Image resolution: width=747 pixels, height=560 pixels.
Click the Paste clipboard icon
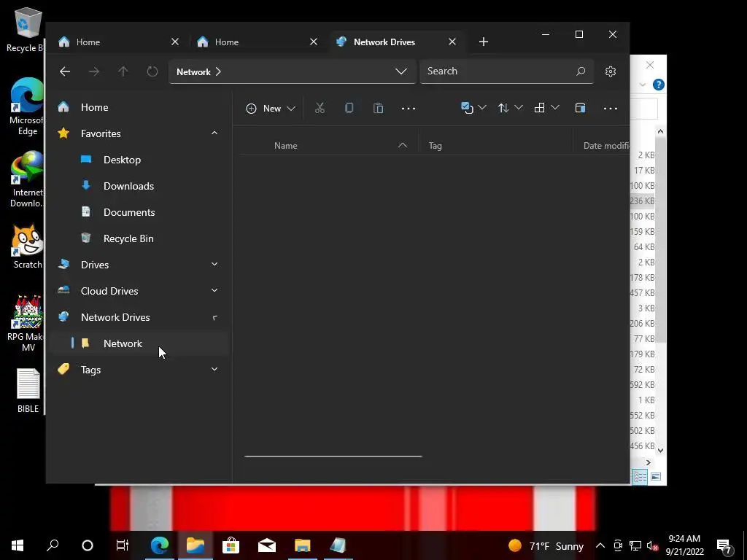point(379,108)
